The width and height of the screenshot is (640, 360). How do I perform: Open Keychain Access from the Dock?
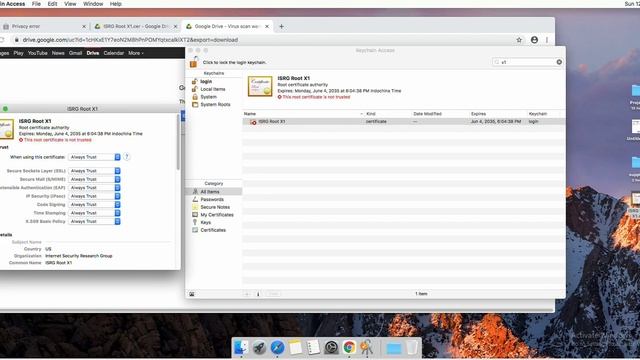pos(367,348)
